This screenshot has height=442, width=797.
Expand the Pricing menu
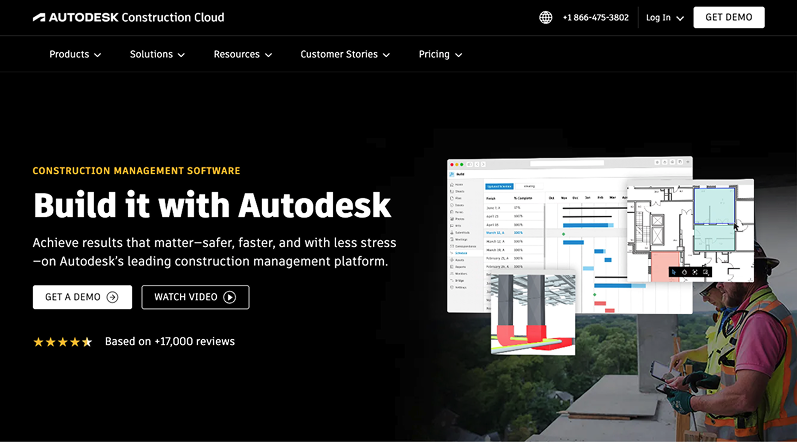440,54
